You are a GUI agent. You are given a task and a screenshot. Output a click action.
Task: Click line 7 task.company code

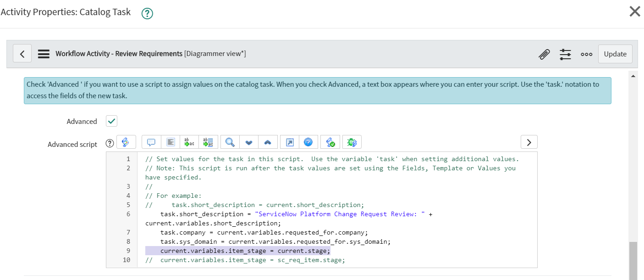coord(264,232)
